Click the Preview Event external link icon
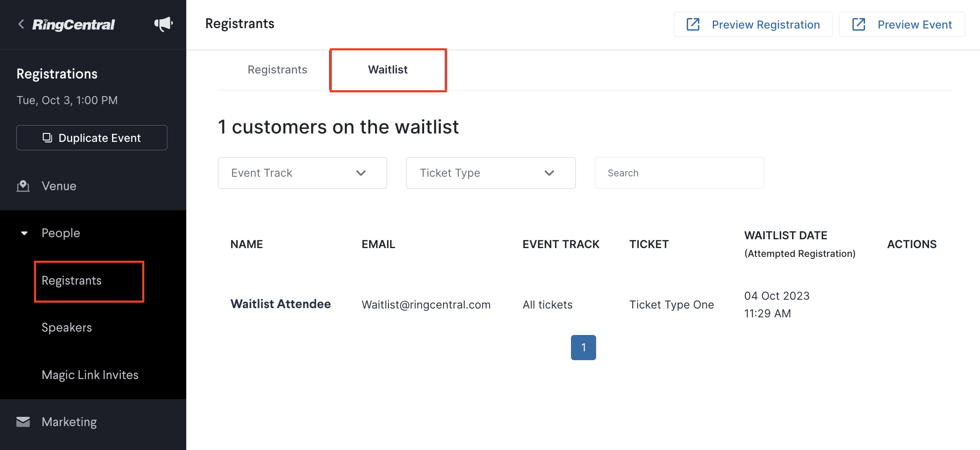 click(x=859, y=24)
